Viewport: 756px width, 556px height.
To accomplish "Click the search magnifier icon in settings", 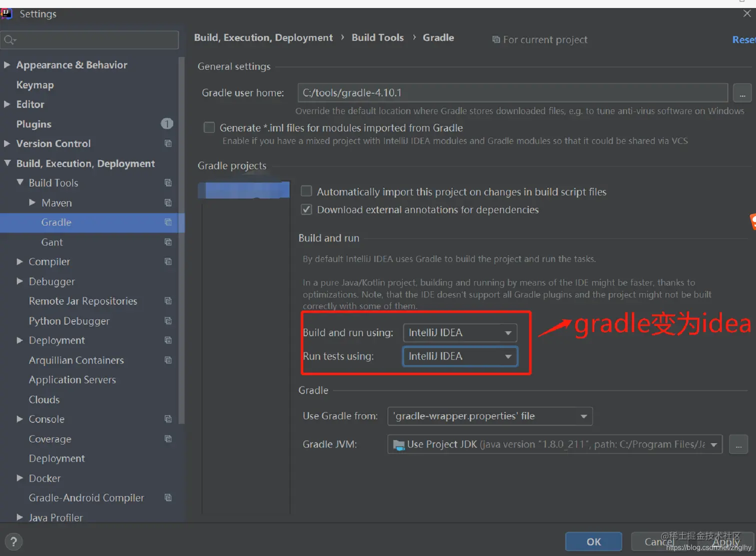I will pos(10,40).
